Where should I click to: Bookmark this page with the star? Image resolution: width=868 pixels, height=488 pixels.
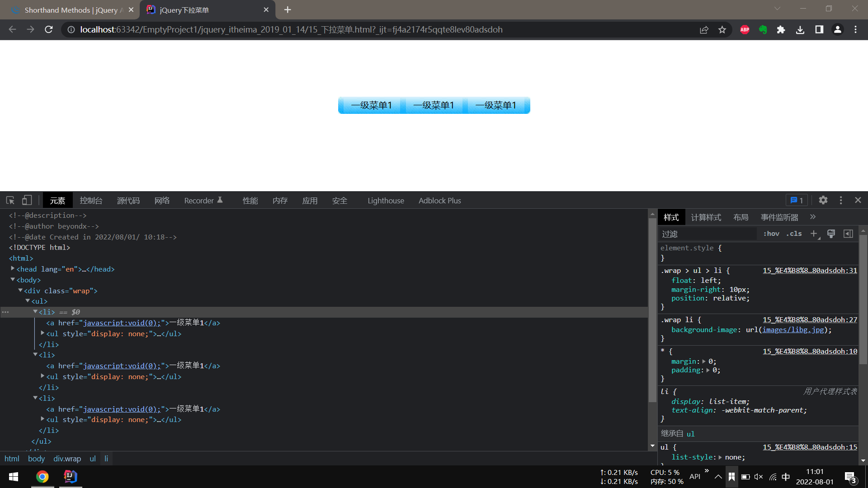[x=722, y=29]
